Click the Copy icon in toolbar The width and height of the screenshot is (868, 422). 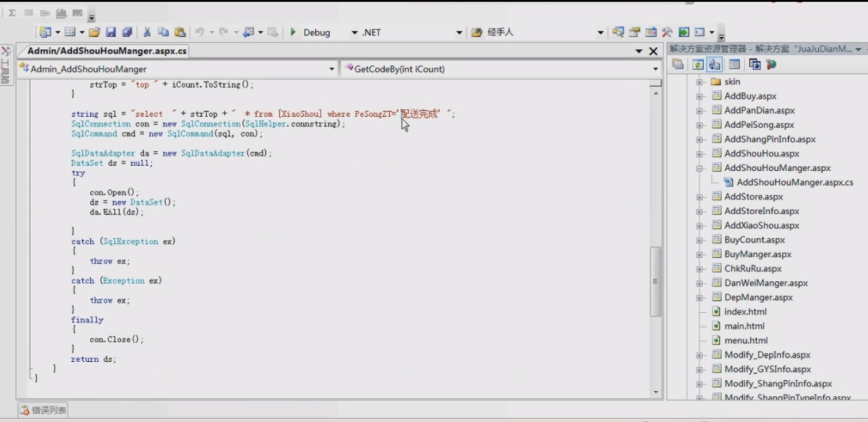point(163,33)
